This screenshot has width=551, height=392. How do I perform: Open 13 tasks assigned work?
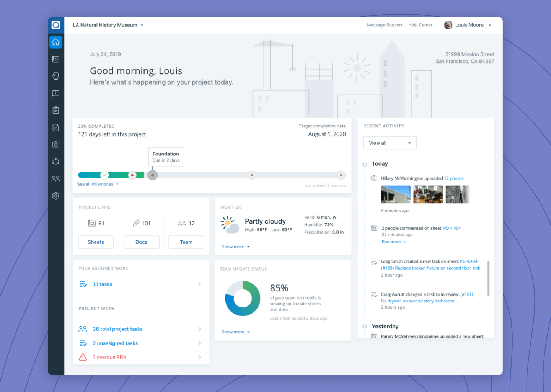tap(141, 284)
